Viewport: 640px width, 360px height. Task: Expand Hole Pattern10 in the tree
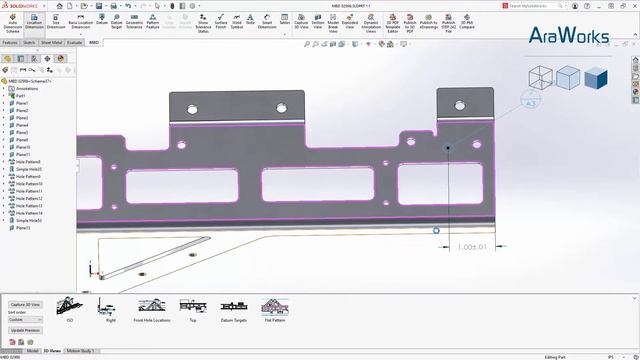[4, 184]
